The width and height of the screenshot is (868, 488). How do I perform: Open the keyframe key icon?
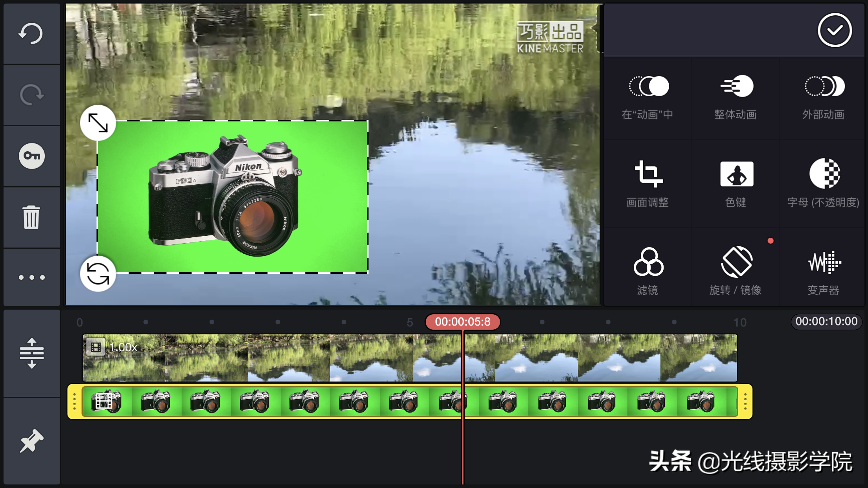click(x=32, y=156)
